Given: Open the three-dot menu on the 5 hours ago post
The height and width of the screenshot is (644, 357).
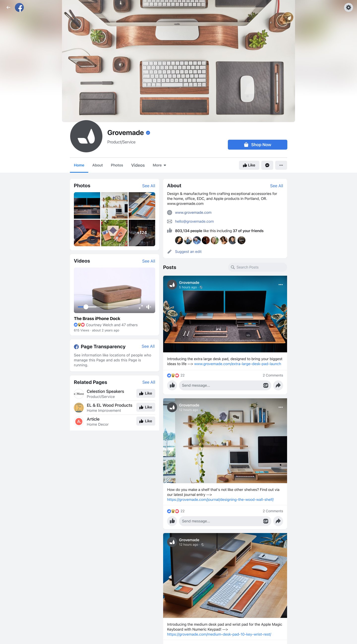Looking at the screenshot, I should click(x=280, y=285).
